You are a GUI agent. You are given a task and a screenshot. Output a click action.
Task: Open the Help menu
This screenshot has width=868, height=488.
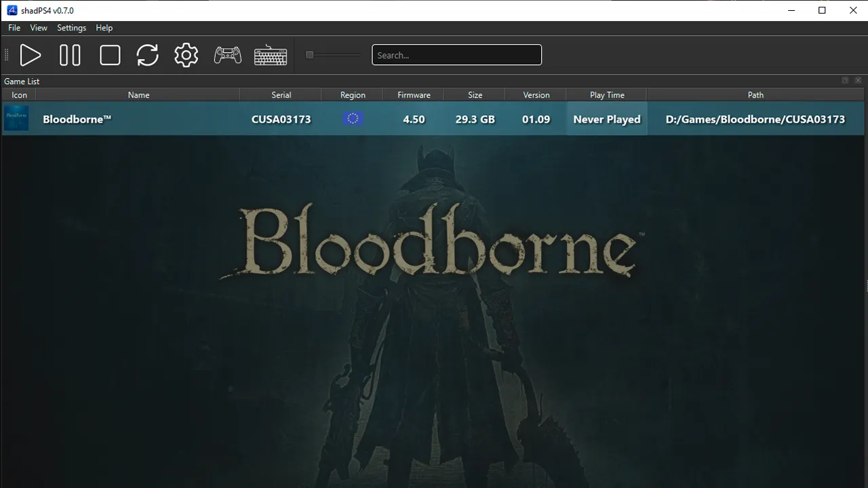point(104,28)
